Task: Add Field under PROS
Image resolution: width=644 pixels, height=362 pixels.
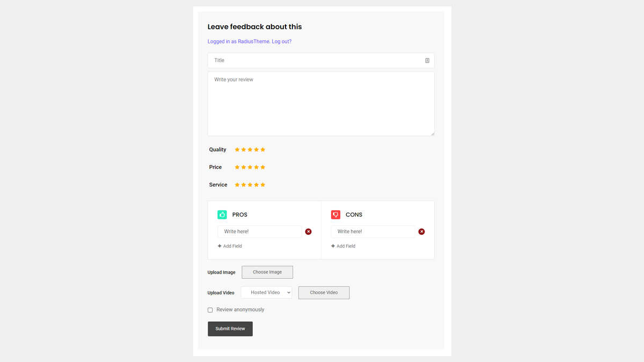Action: [230, 246]
